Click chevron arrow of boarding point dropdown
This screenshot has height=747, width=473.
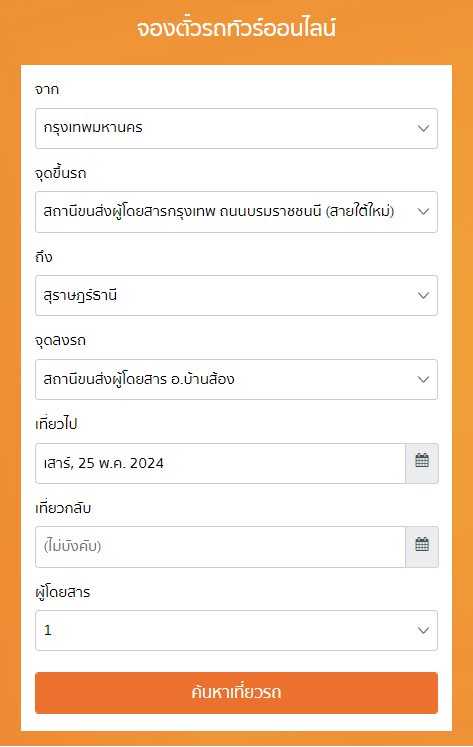tap(423, 212)
